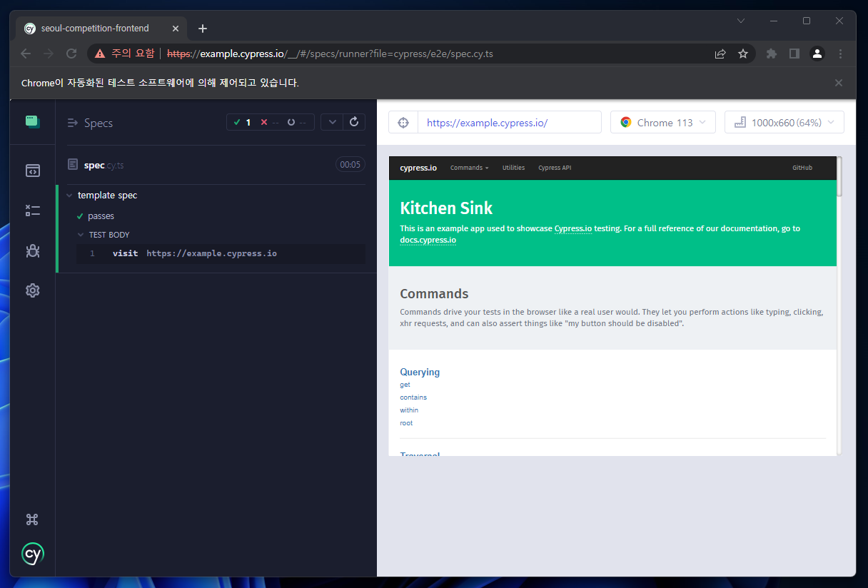Open Utilities in the Kitchen Sink navbar

(513, 168)
